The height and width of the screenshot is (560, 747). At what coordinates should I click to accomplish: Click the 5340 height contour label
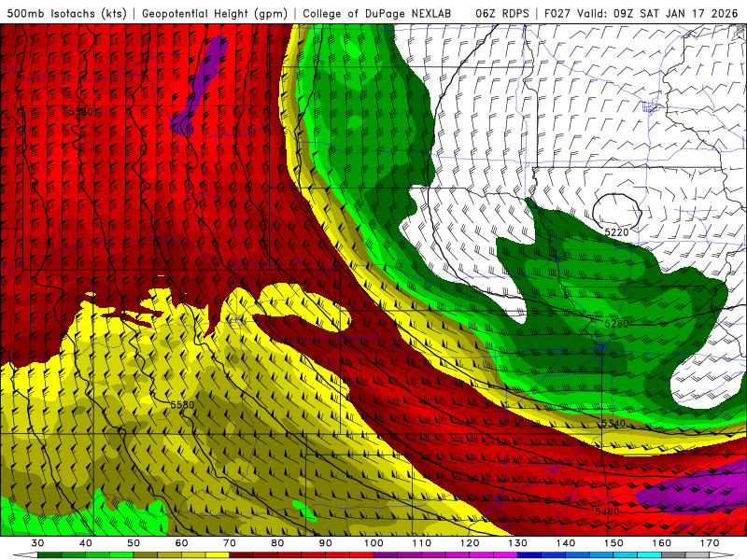(x=613, y=424)
